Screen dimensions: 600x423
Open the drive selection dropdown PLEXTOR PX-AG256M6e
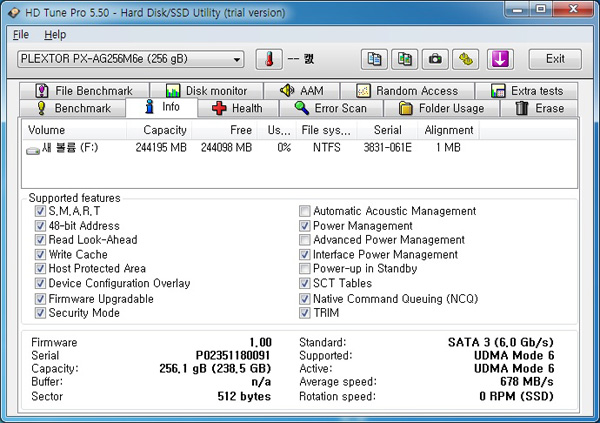point(130,59)
